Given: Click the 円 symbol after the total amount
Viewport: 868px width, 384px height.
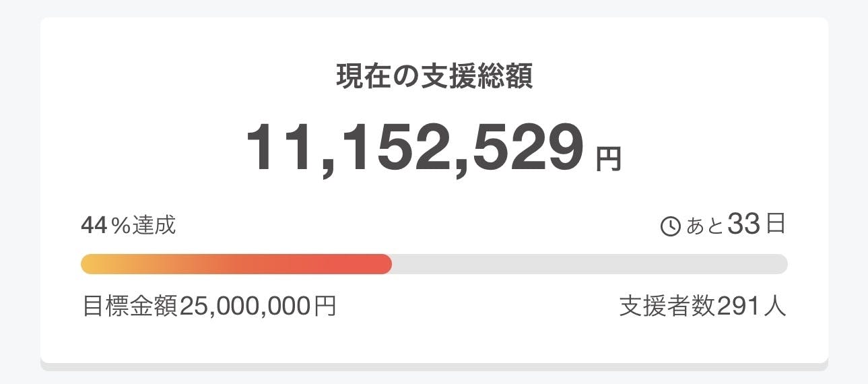Looking at the screenshot, I should coord(608,159).
